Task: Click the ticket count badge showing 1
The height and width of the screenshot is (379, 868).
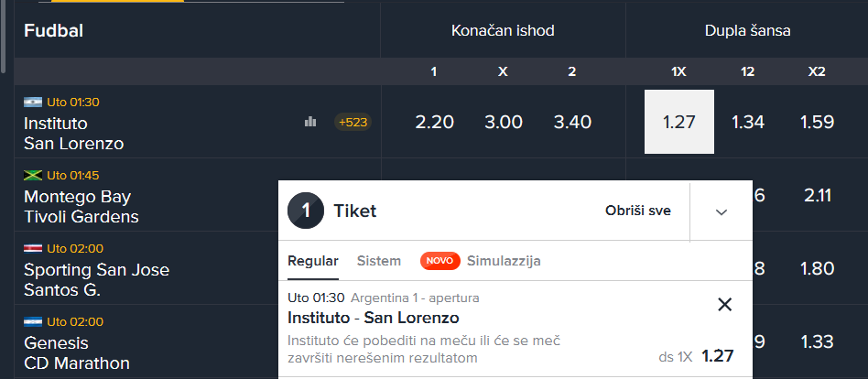Action: pyautogui.click(x=306, y=211)
